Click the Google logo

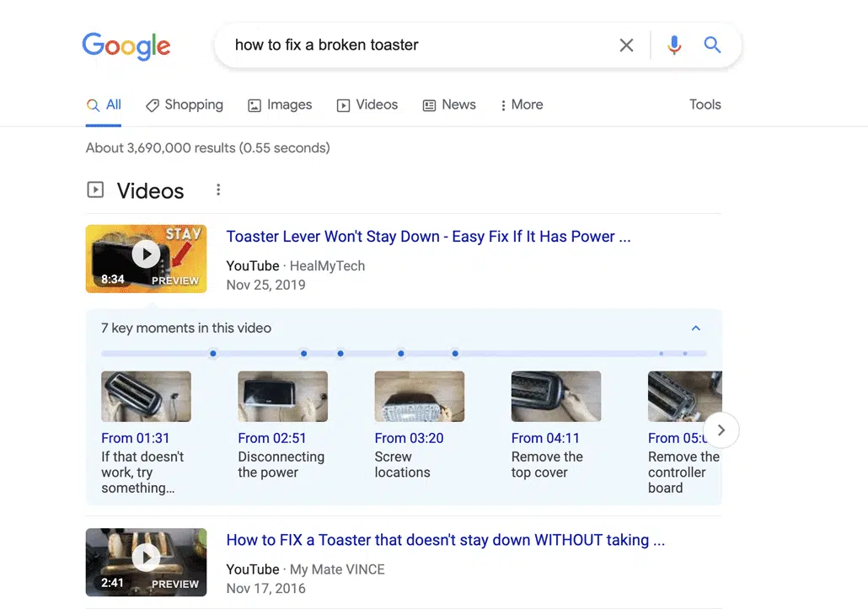[x=126, y=45]
